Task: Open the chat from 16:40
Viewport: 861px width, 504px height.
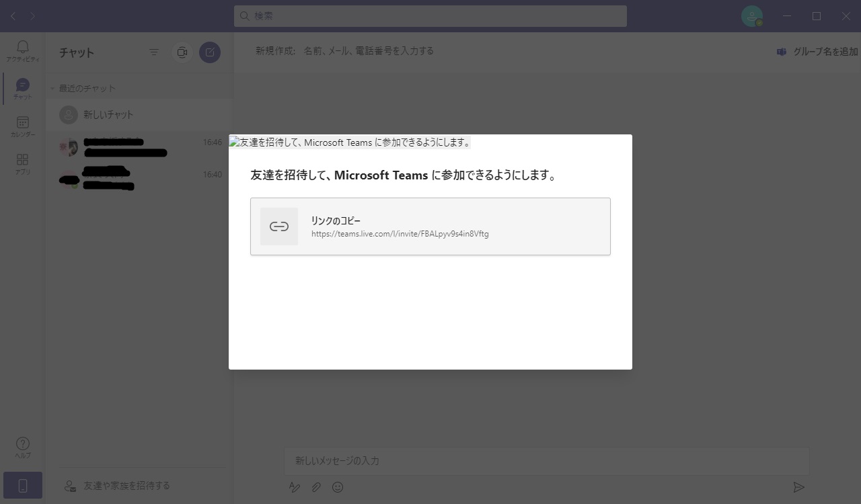Action: tap(139, 179)
